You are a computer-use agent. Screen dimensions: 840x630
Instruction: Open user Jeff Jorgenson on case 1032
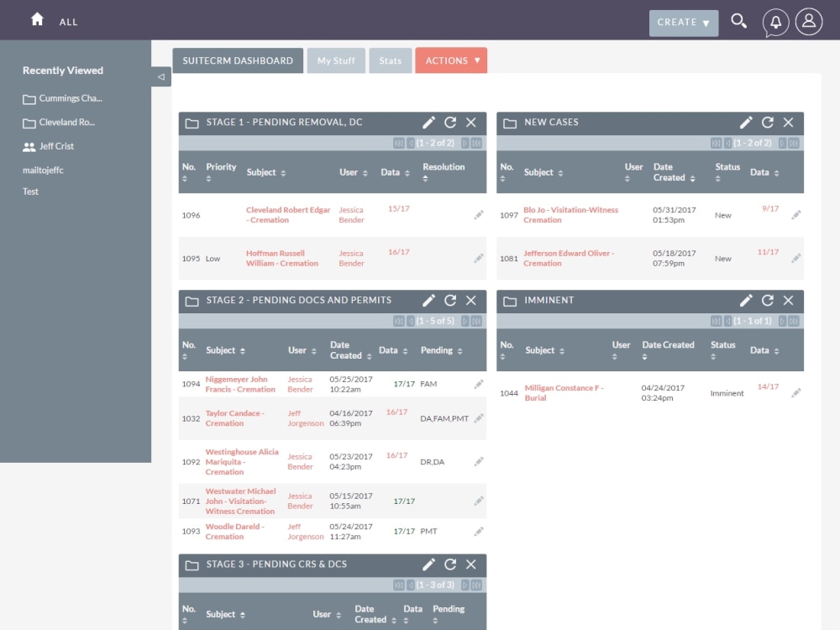[306, 417]
